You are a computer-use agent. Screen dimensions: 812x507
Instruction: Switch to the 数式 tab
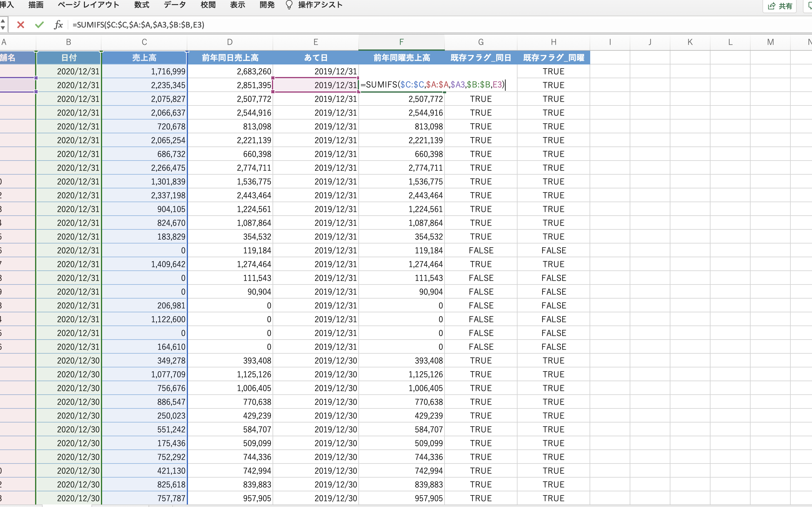tap(141, 5)
